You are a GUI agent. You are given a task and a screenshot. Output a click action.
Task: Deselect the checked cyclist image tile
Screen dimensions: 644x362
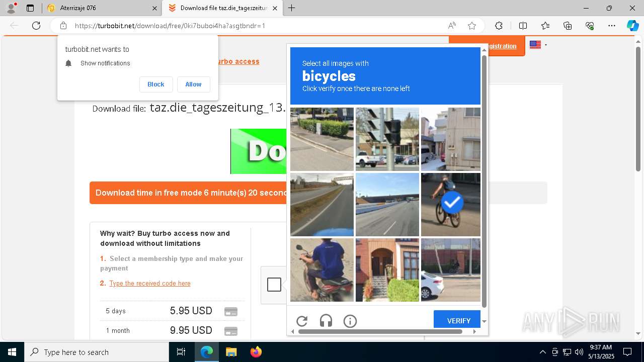click(451, 205)
